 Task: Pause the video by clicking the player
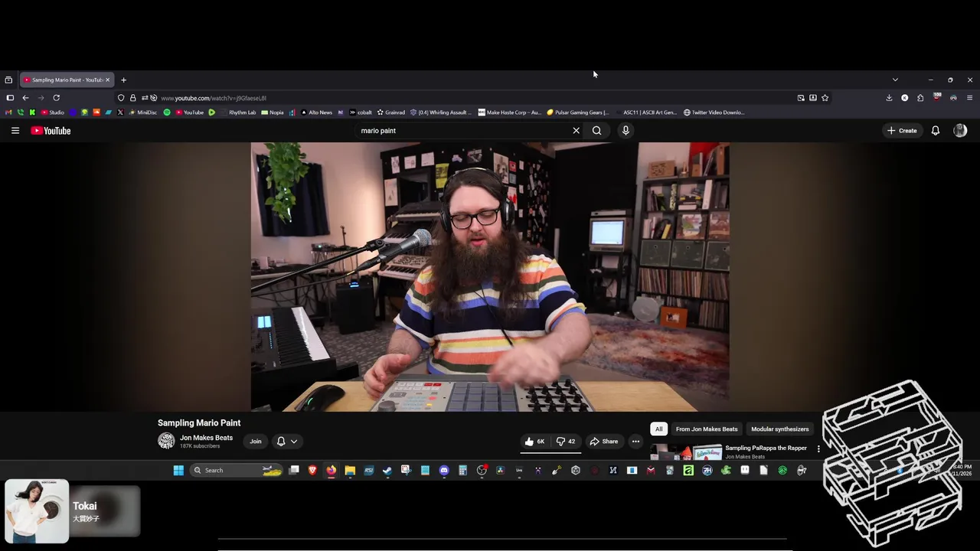pos(490,277)
